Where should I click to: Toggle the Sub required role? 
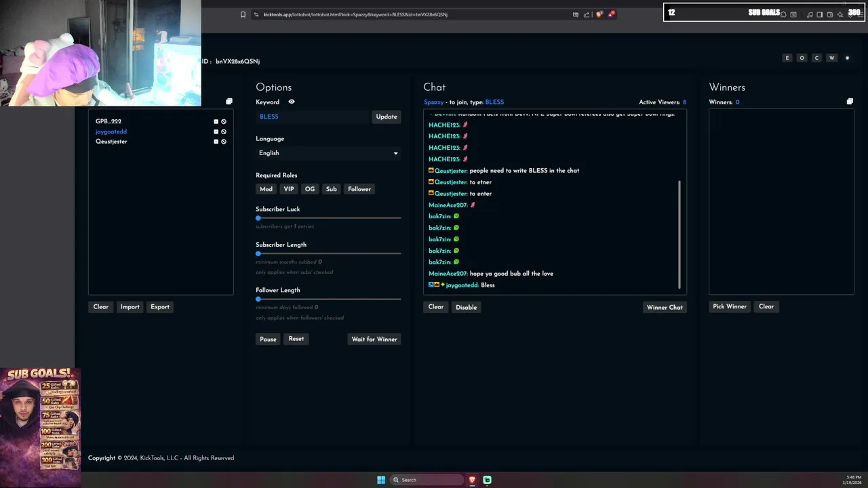coord(331,189)
